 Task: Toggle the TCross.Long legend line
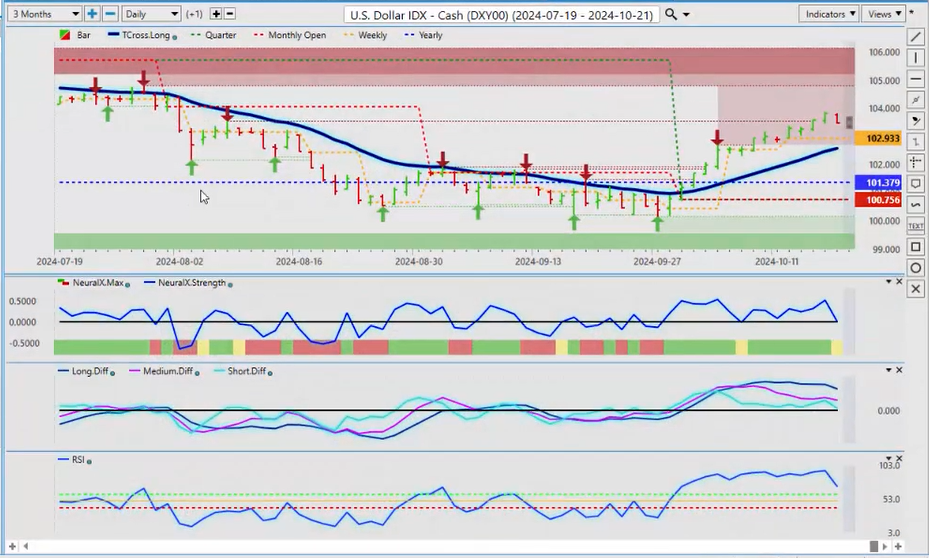pos(143,35)
